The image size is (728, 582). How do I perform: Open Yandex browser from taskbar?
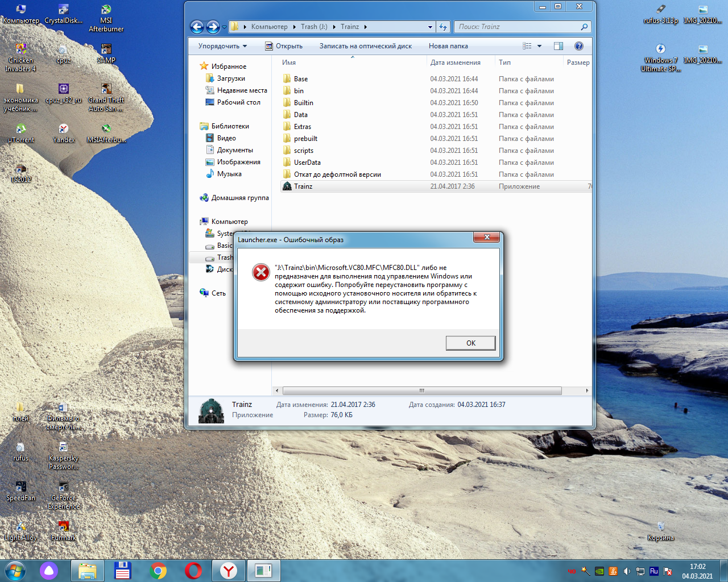pyautogui.click(x=229, y=571)
